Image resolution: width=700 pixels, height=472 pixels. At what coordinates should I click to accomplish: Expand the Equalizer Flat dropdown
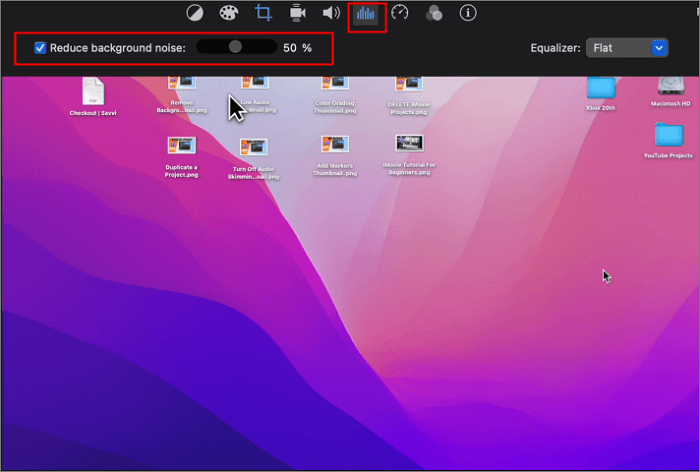(x=658, y=47)
